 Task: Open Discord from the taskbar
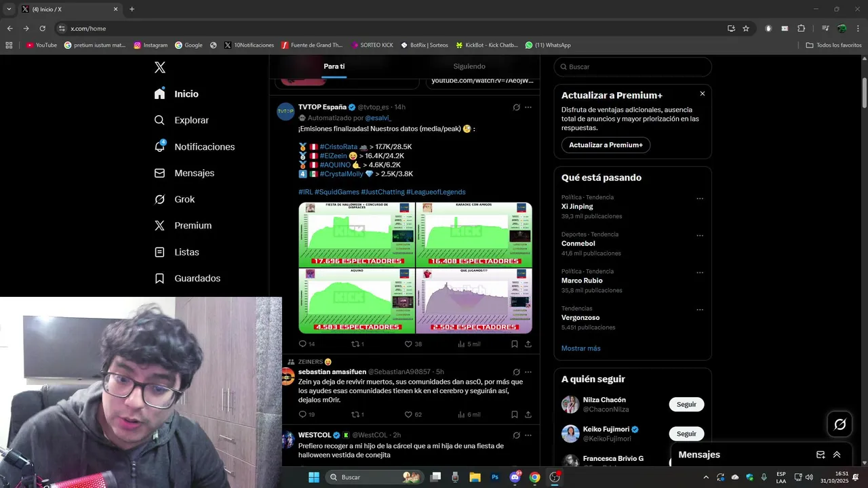coord(515,477)
